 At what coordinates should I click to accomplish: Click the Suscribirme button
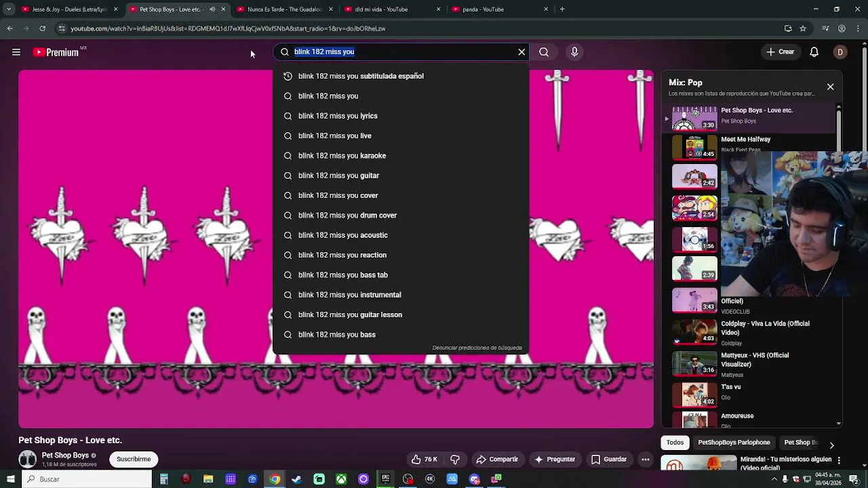pyautogui.click(x=134, y=460)
